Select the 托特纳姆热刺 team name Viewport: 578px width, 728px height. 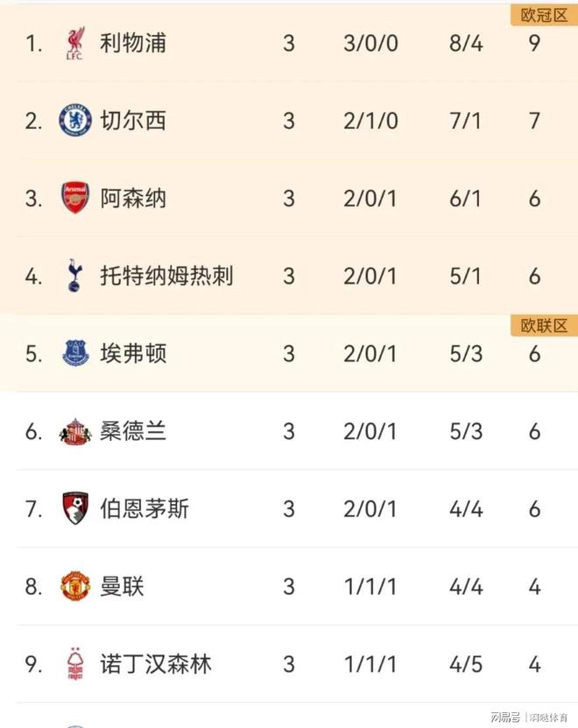point(166,276)
